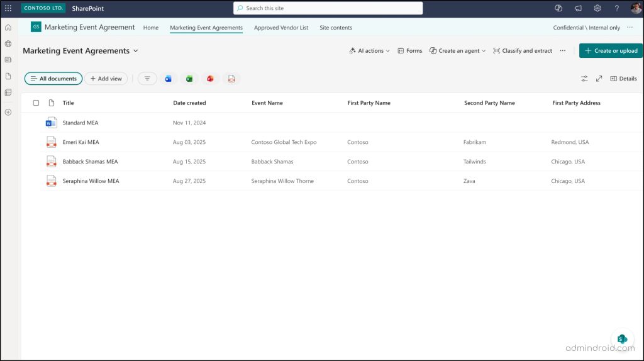Click the Create plus icon in left rail

click(x=8, y=112)
